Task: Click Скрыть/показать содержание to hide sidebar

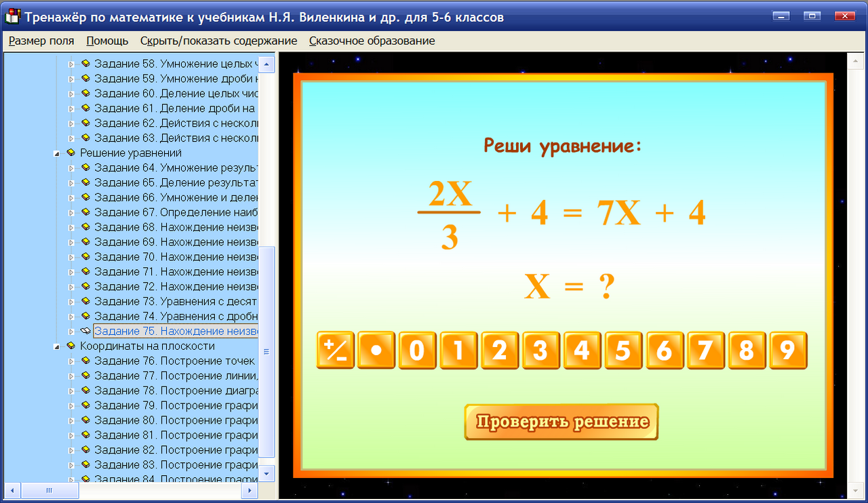Action: click(x=217, y=41)
